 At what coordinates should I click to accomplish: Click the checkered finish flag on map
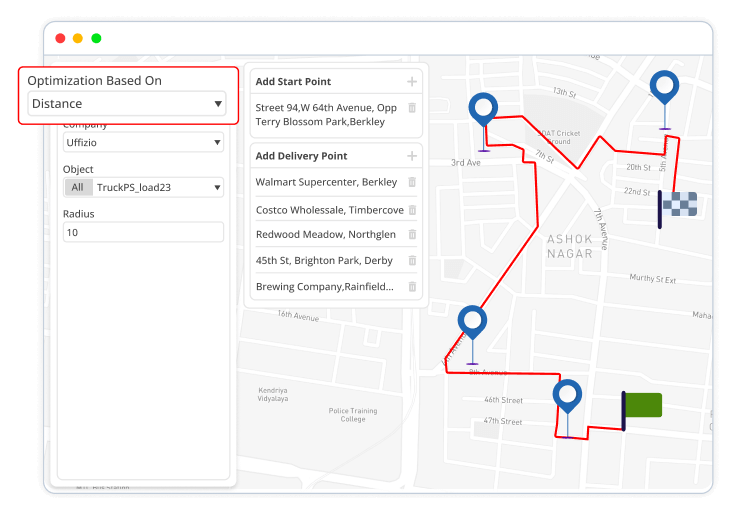678,209
